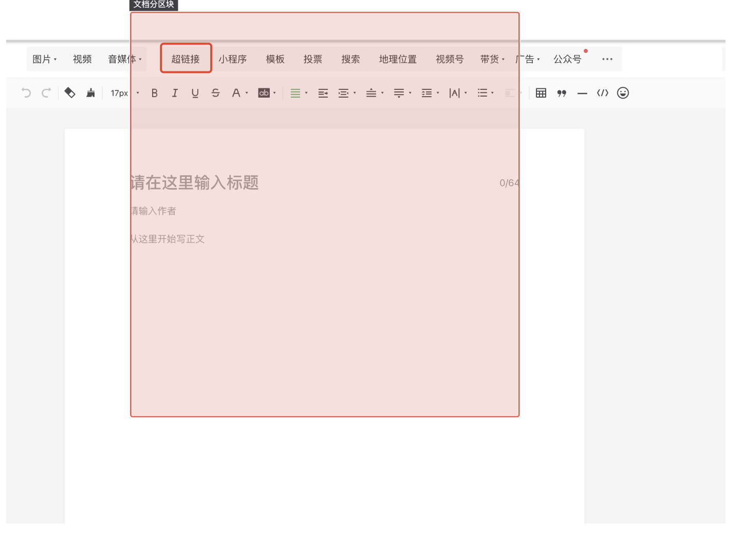Click the author field 请输入作者
The width and height of the screenshot is (744, 560).
(x=153, y=211)
